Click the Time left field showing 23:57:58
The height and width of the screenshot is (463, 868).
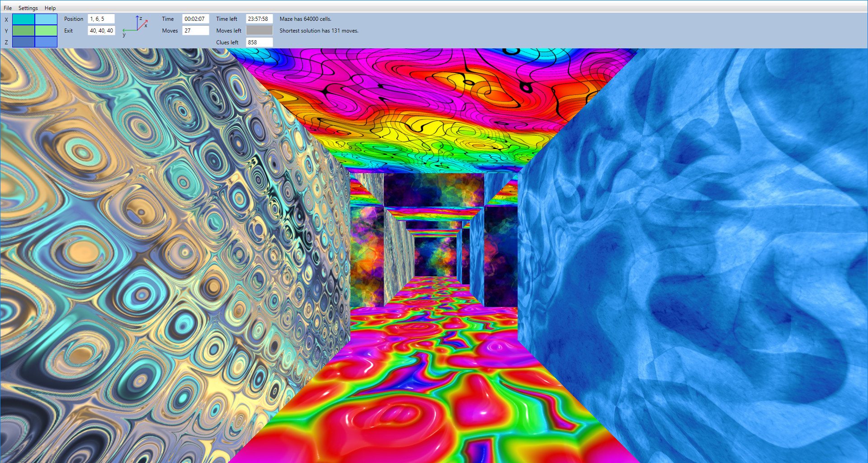259,19
